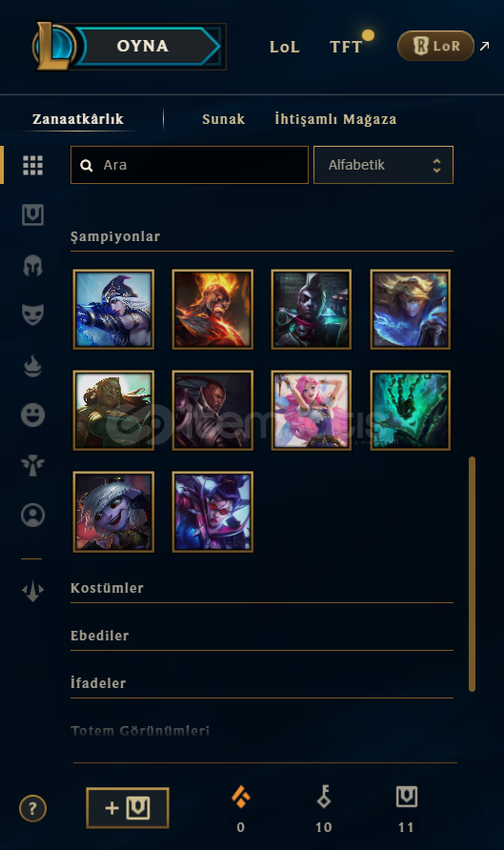Filter loot by skins mask icon
The image size is (504, 850).
point(32,314)
